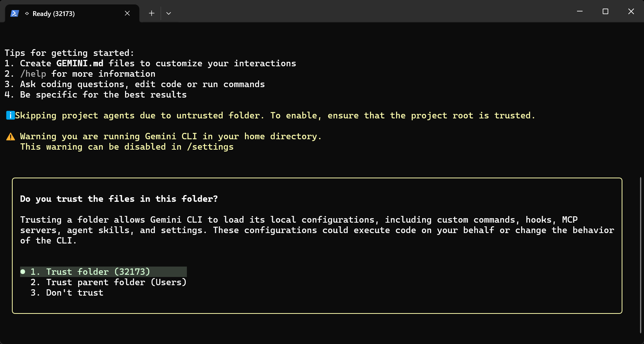The image size is (644, 344).
Task: Maximize the terminal window
Action: 605,12
